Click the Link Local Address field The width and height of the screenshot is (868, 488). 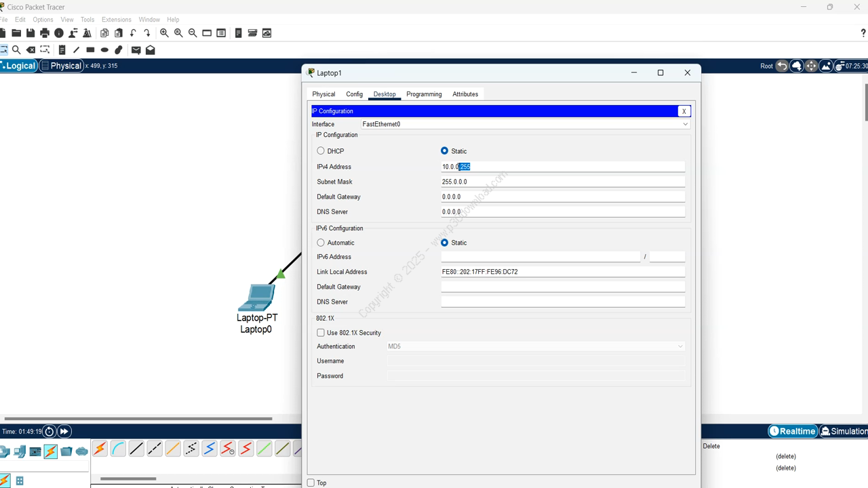pos(563,272)
